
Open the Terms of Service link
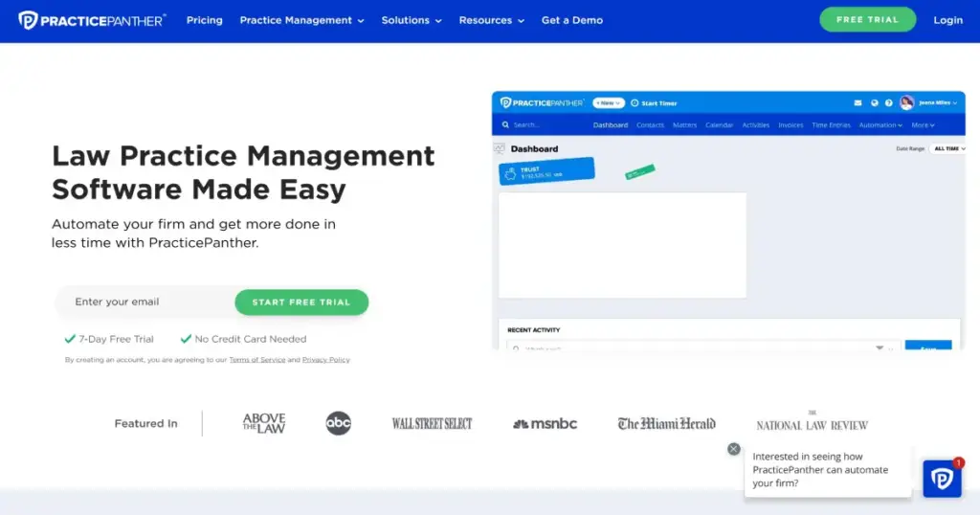pyautogui.click(x=256, y=360)
